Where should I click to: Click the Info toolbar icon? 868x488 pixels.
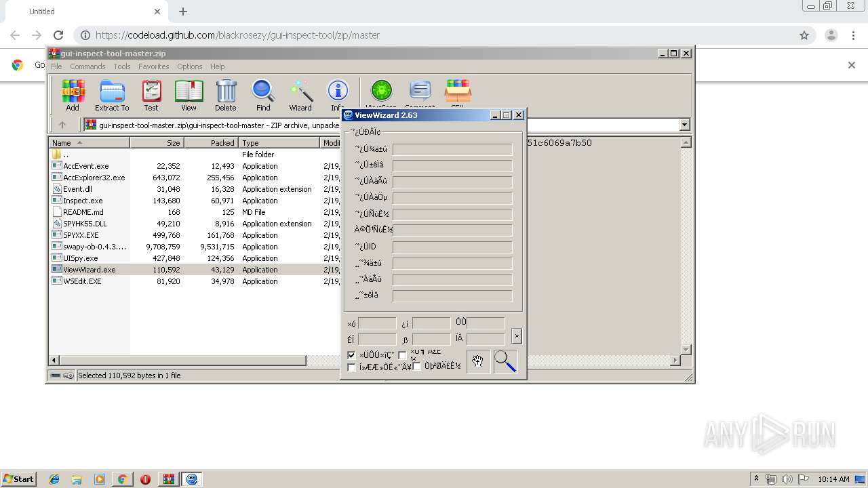[338, 94]
